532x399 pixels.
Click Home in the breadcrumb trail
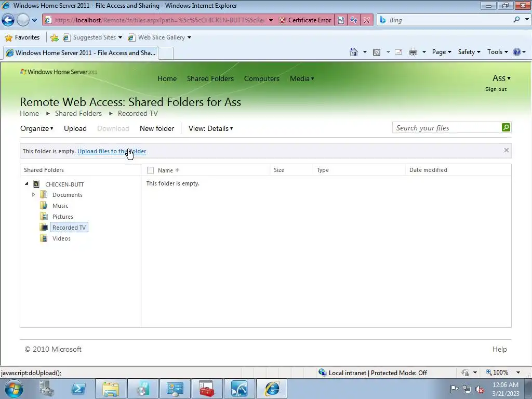pyautogui.click(x=29, y=113)
